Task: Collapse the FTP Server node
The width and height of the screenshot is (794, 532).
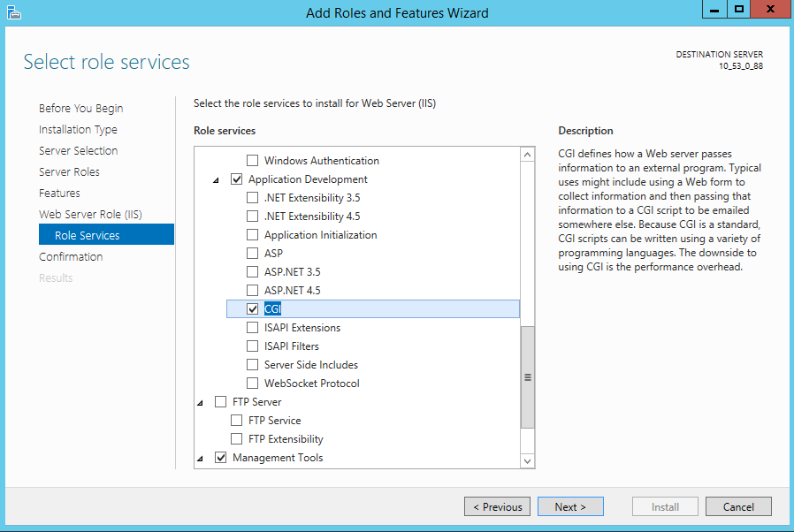Action: (201, 403)
